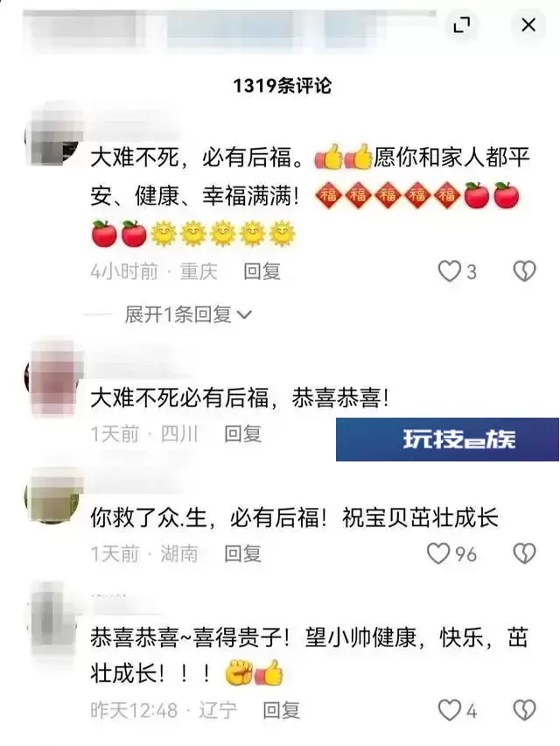This screenshot has width=560, height=746.
Task: Like the Liaoning comment with 4 likes
Action: click(x=449, y=710)
